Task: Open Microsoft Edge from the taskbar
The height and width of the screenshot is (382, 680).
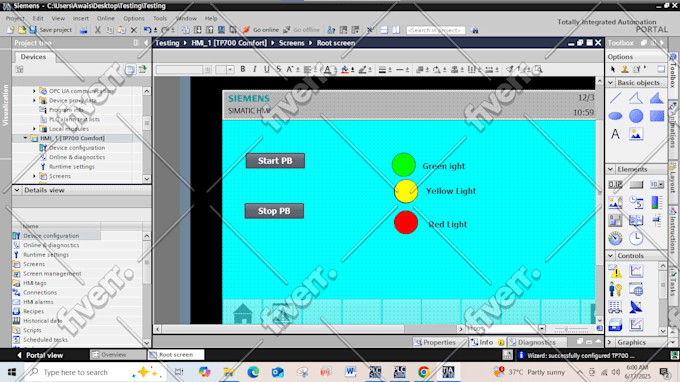Action: 253,372
